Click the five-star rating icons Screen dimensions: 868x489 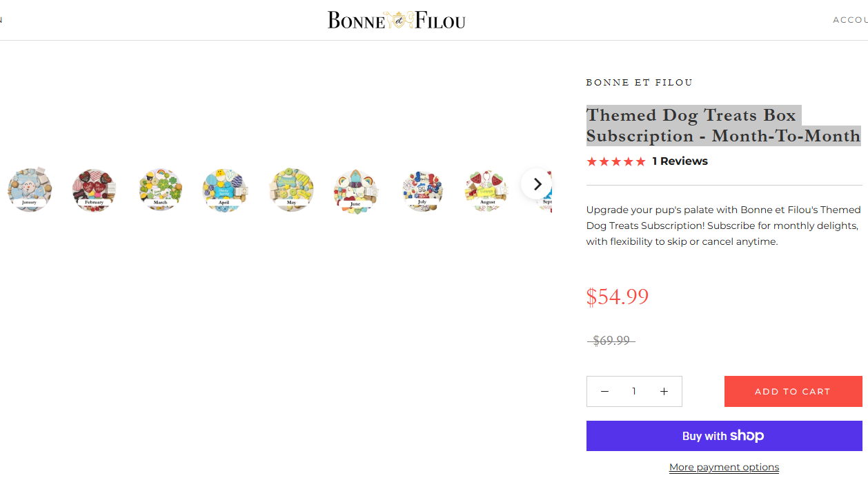click(616, 161)
